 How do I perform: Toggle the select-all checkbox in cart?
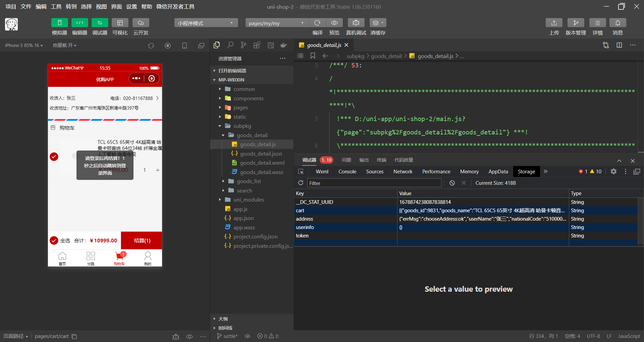pos(54,240)
